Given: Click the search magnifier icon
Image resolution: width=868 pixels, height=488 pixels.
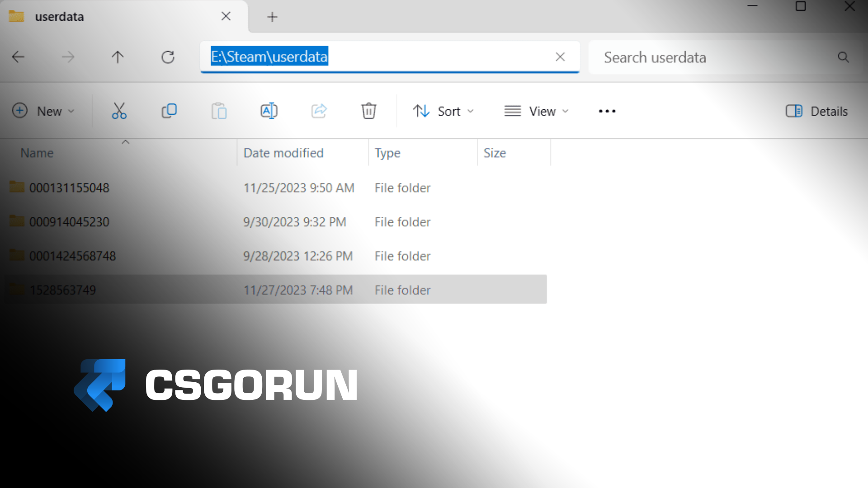Looking at the screenshot, I should click(x=843, y=57).
